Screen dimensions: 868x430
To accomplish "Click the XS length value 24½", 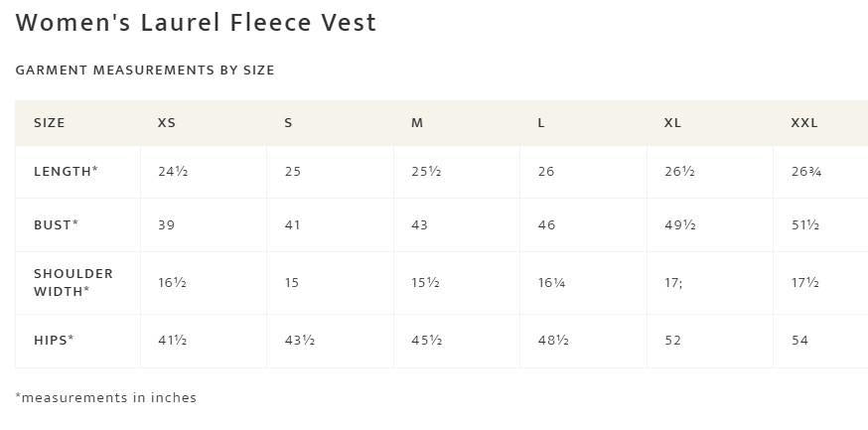I will (x=173, y=172).
